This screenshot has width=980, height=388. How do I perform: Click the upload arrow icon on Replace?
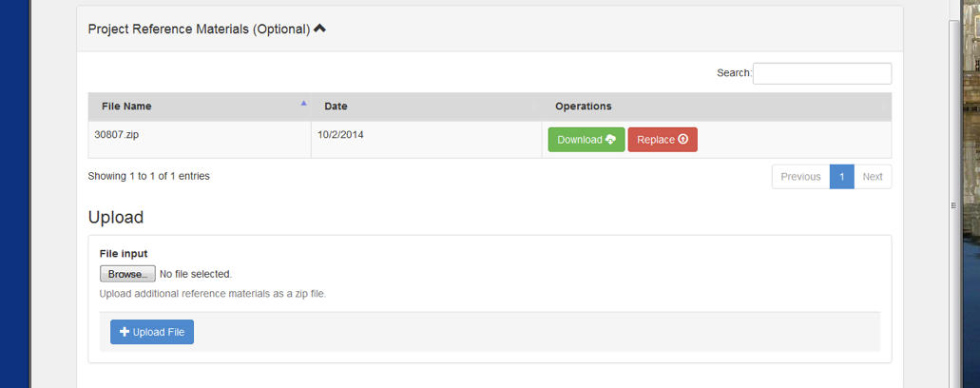click(682, 140)
